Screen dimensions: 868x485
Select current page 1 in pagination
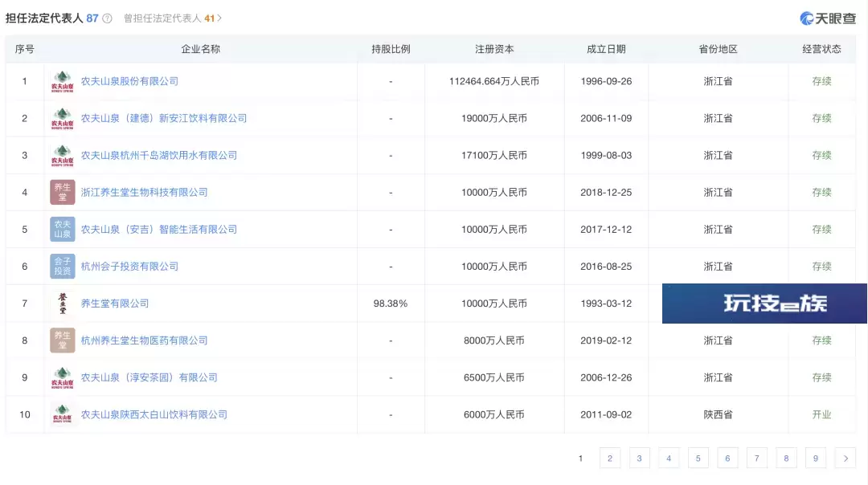tap(580, 459)
